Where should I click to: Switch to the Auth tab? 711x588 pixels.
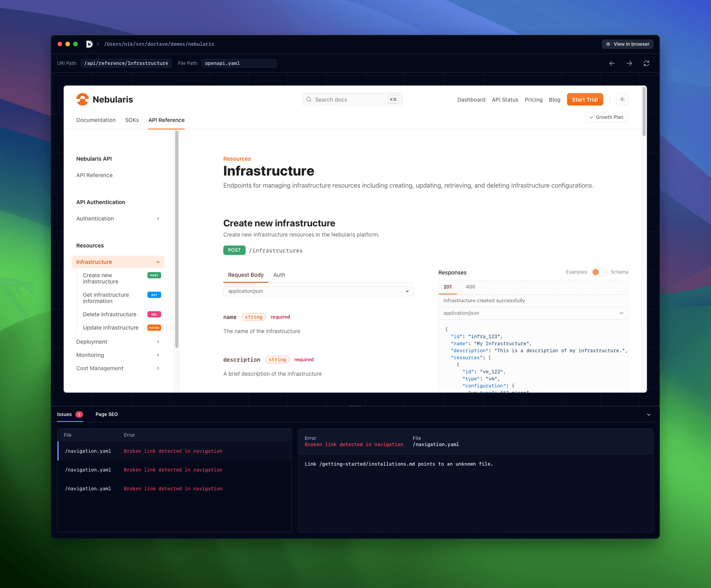tap(279, 275)
